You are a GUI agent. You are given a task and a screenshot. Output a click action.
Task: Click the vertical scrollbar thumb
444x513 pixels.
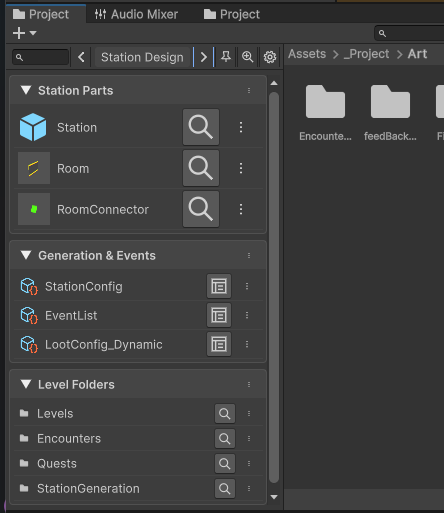coord(274,287)
